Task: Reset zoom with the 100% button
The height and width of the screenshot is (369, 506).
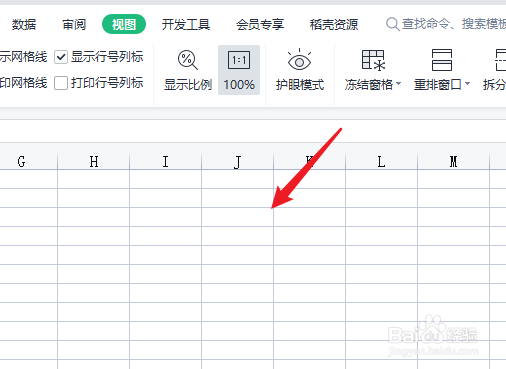Action: (239, 70)
